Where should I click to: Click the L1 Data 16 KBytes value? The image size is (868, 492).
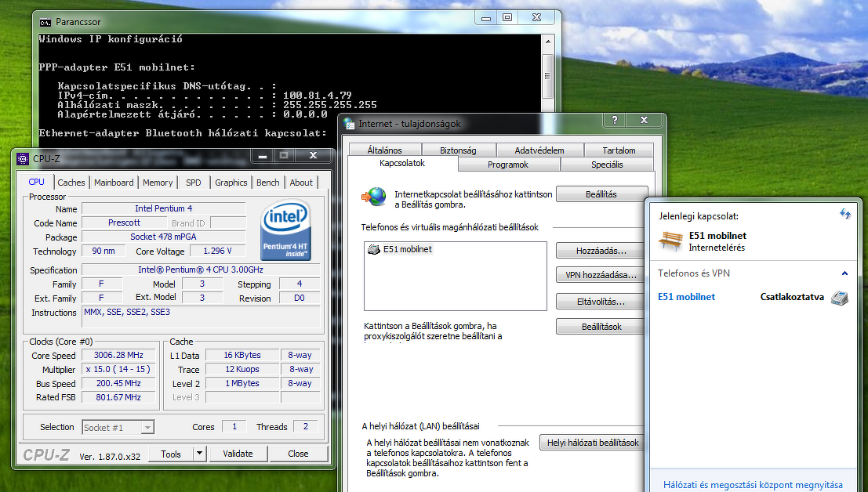[x=242, y=356]
